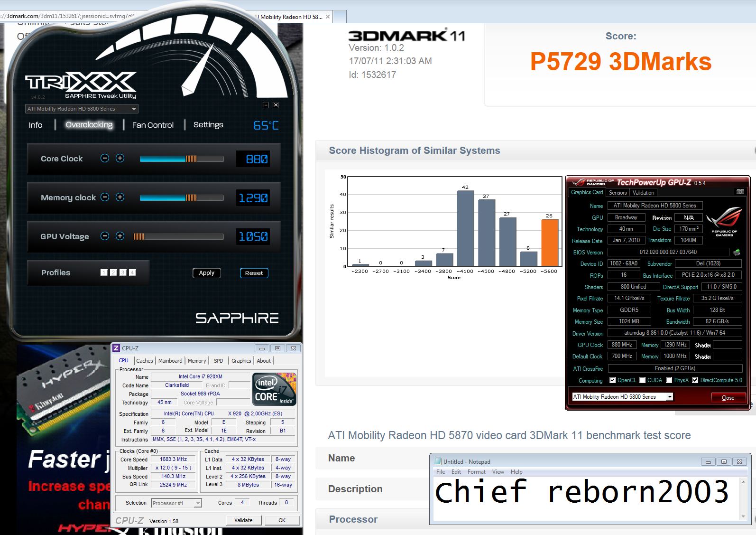Open the About tab in CPU-Z

click(264, 361)
